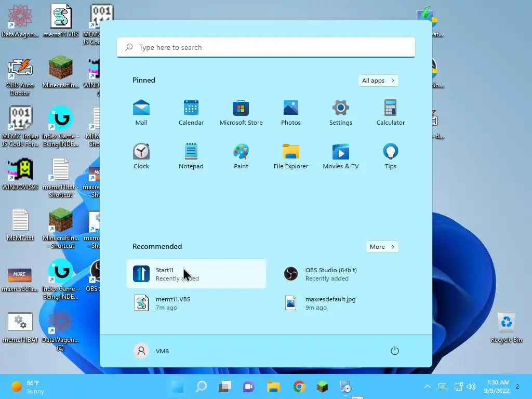Viewport: 532px width, 399px height.
Task: Open Task View on the taskbar
Action: tap(224, 387)
